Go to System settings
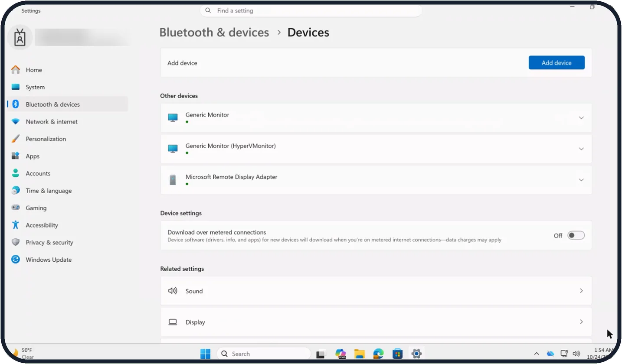The image size is (622, 364). [x=67, y=87]
